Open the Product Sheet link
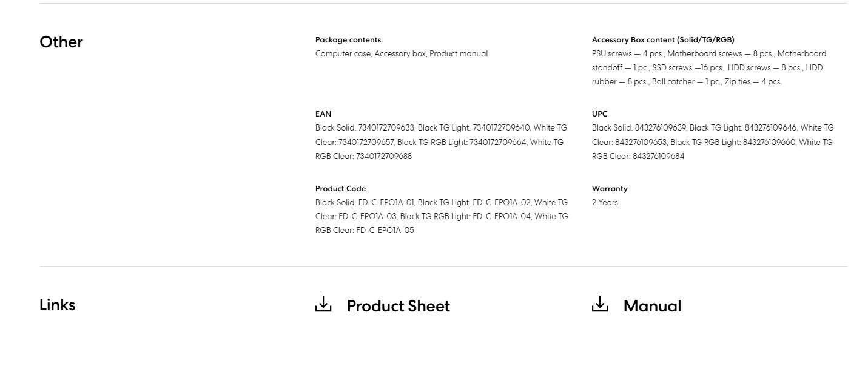Image resolution: width=868 pixels, height=380 pixels. 398,306
